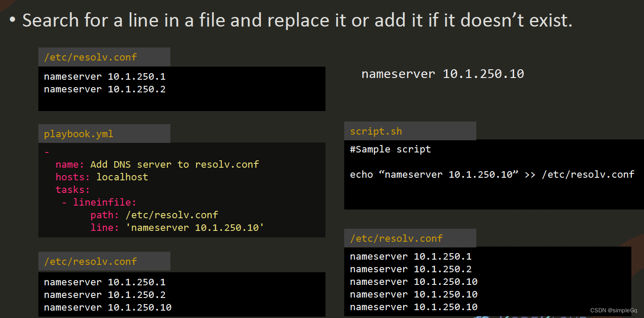Viewport: 644px width, 318px height.
Task: Select the "#Sample script" comment line
Action: coord(390,149)
